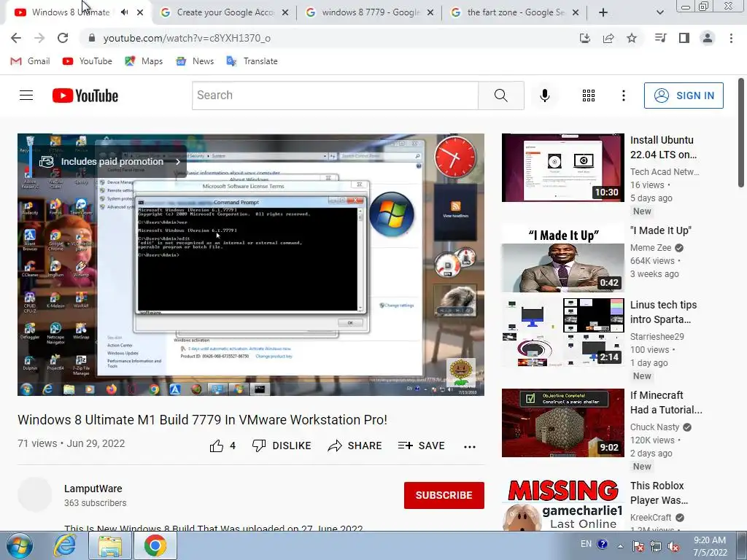The width and height of the screenshot is (747, 560).
Task: Click the SHARE button
Action: click(355, 446)
